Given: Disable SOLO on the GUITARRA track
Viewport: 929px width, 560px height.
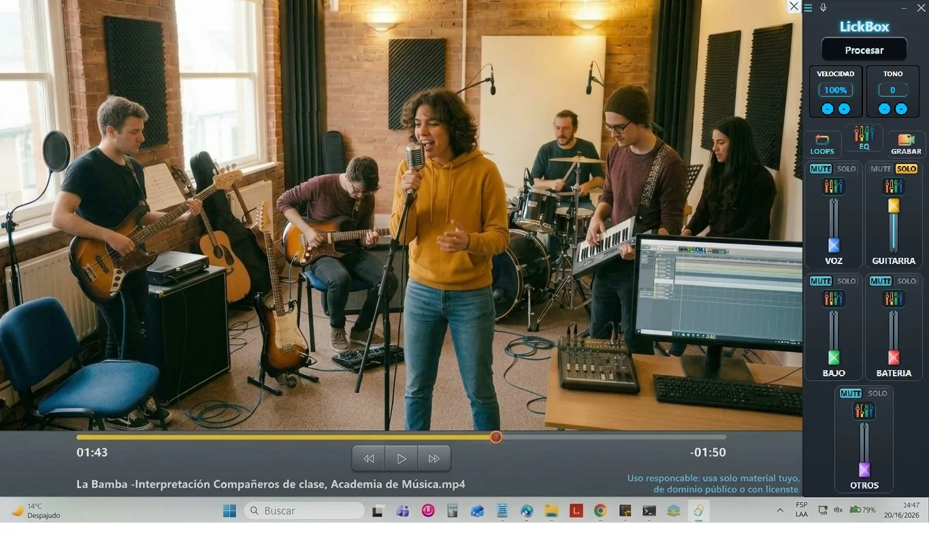Looking at the screenshot, I should point(907,169).
